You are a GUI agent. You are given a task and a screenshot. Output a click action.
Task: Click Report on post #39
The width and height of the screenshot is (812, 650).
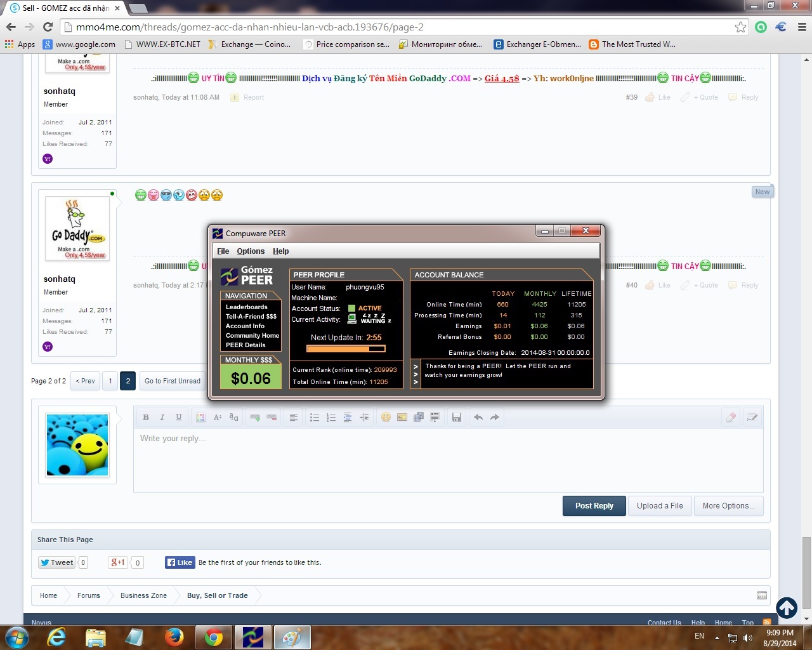(247, 97)
